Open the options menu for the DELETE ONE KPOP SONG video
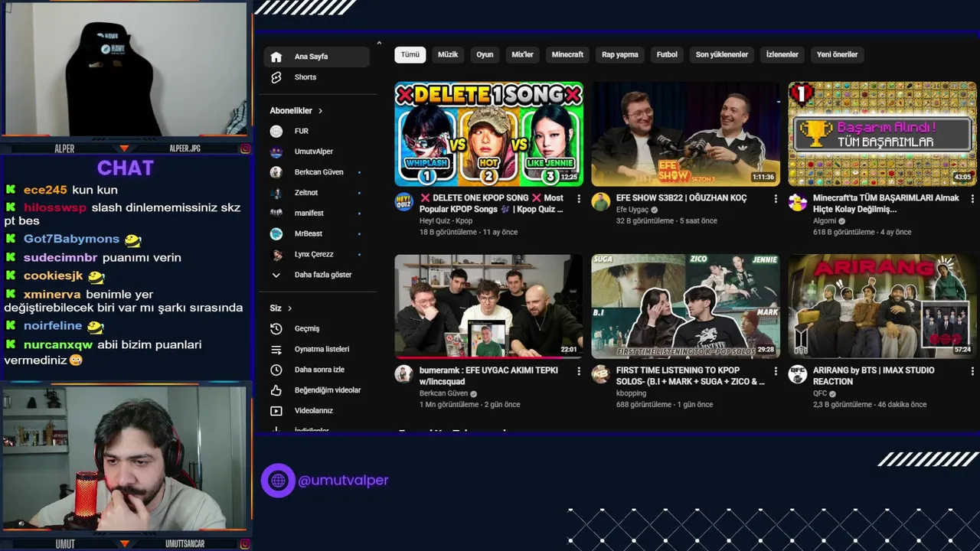The width and height of the screenshot is (980, 551). tap(579, 199)
